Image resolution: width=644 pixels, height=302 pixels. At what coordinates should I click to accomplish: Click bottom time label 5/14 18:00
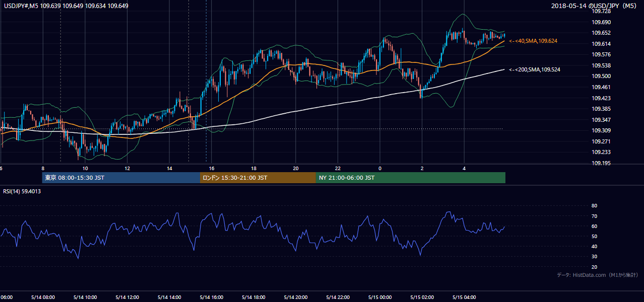tap(254, 297)
